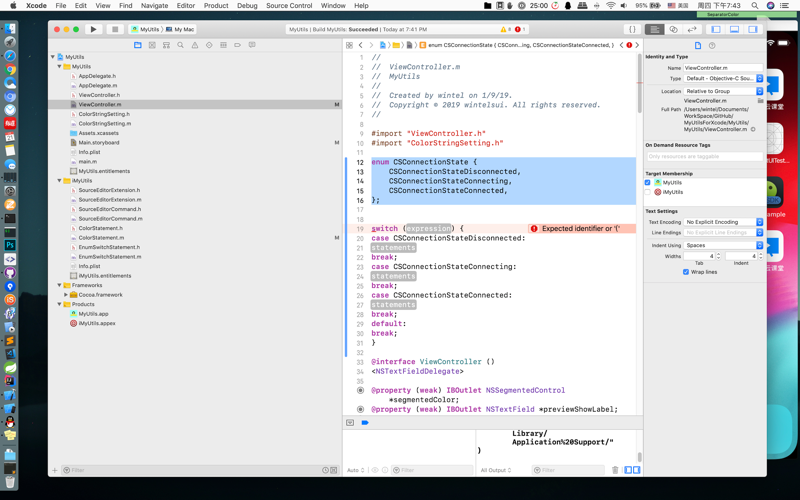
Task: Open the Product menu
Action: click(x=216, y=6)
